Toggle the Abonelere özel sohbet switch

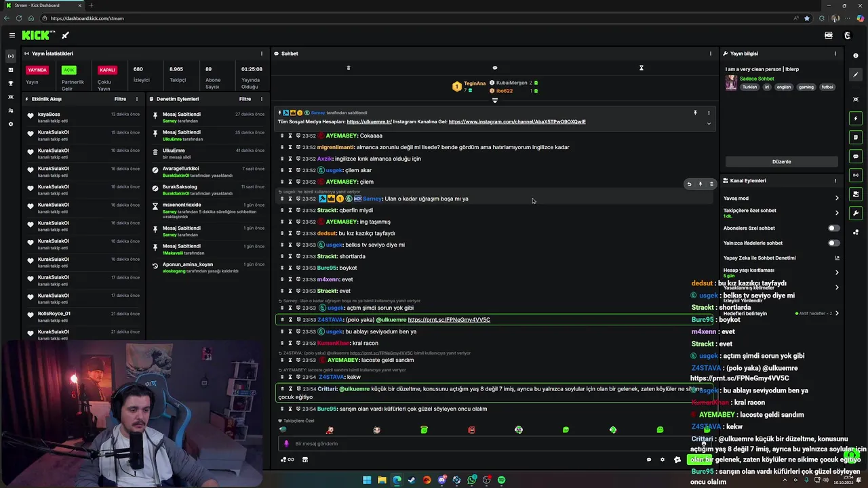834,228
